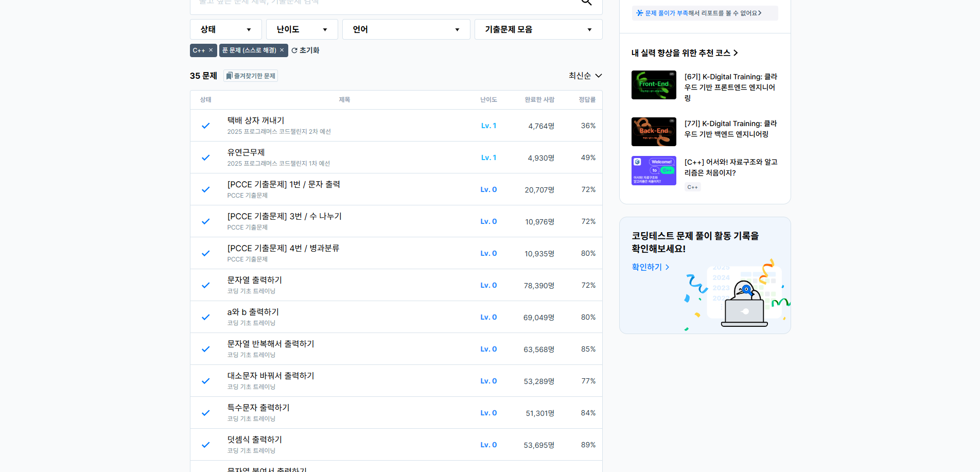Screen dimensions: 980x472
Task: Select the C++ data structures course thumbnail
Action: pyautogui.click(x=654, y=170)
